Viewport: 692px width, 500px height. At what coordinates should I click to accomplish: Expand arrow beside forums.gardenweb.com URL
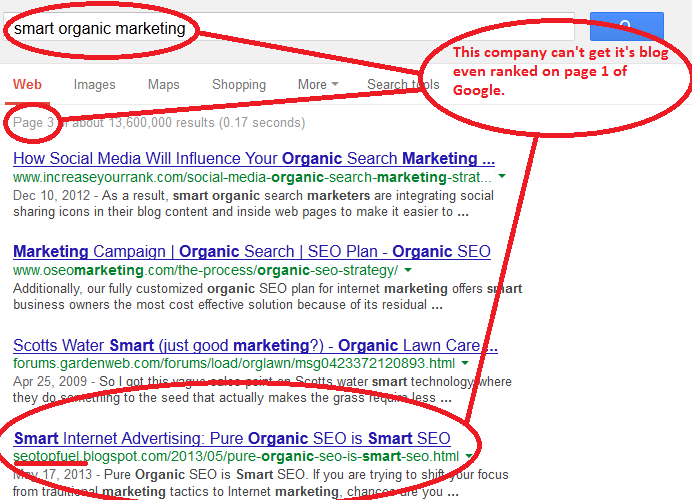coord(465,363)
